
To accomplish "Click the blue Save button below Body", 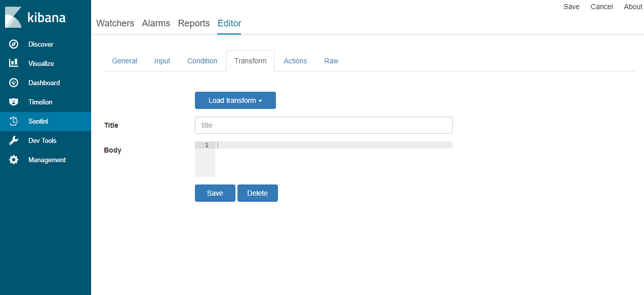I will 215,193.
